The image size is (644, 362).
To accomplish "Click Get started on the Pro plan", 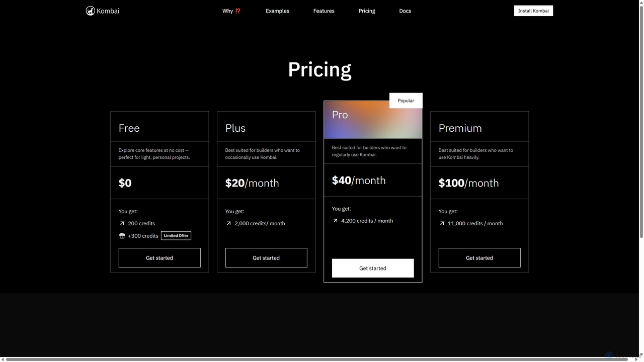I will 373,268.
